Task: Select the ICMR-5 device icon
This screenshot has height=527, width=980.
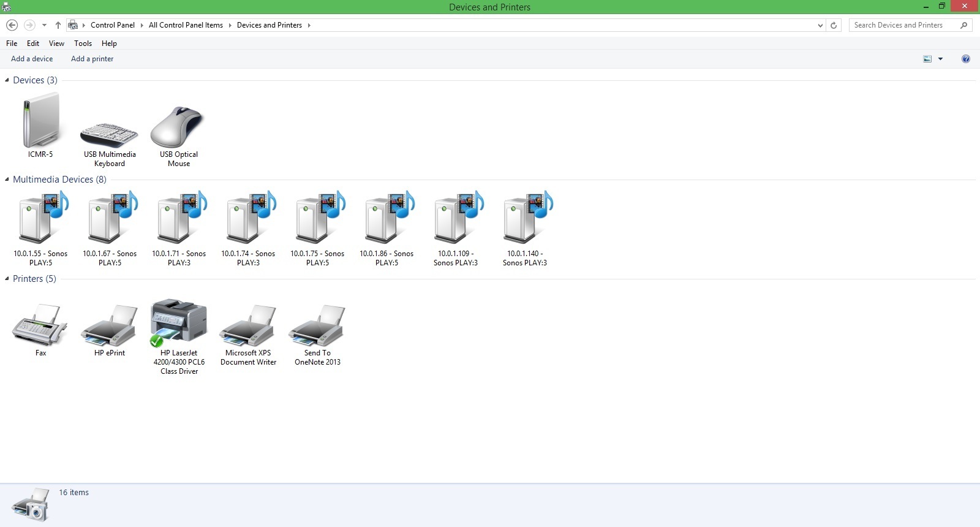Action: click(40, 120)
